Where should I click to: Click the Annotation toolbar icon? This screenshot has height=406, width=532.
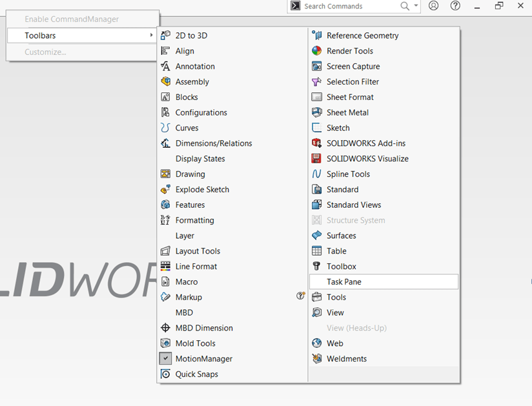tap(165, 66)
